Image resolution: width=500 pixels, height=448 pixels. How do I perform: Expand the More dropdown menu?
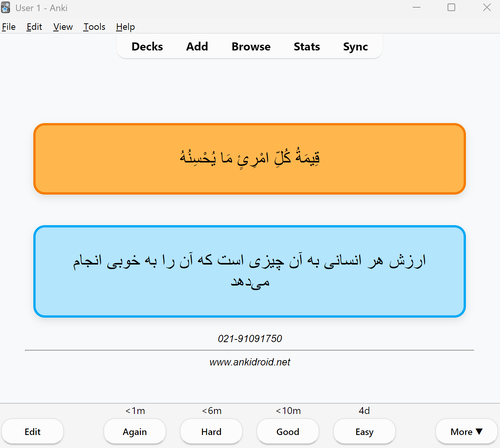click(x=466, y=432)
